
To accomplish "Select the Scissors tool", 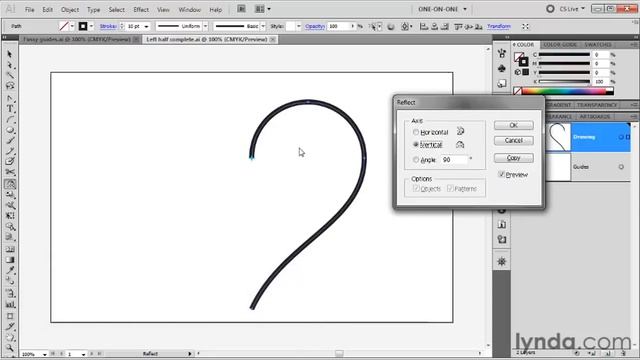I will point(10,173).
